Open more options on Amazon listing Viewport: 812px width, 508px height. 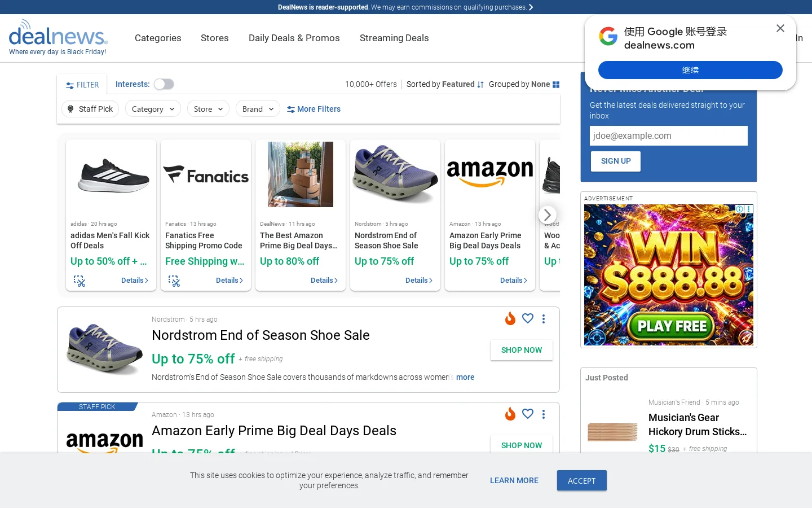click(544, 414)
